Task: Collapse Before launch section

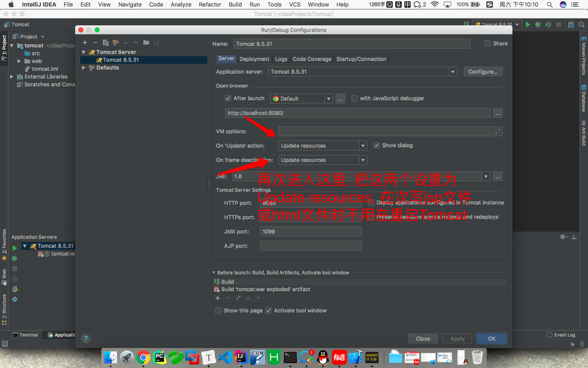Action: (214, 272)
